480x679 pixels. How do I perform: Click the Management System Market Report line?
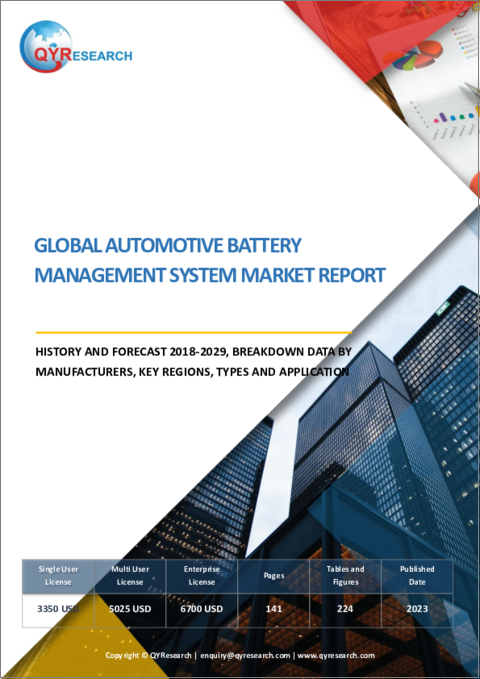210,275
